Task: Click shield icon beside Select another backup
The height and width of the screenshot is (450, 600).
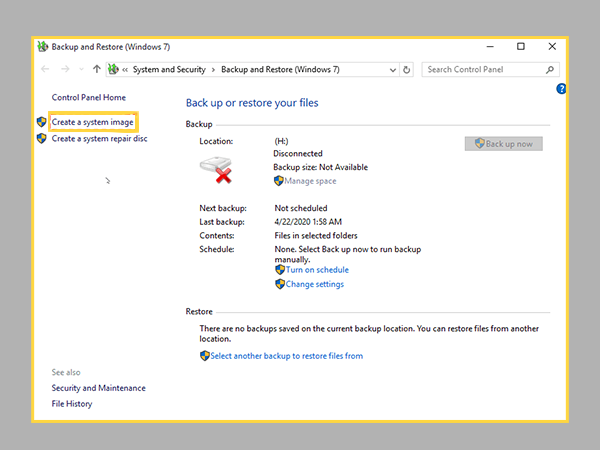Action: [x=205, y=356]
